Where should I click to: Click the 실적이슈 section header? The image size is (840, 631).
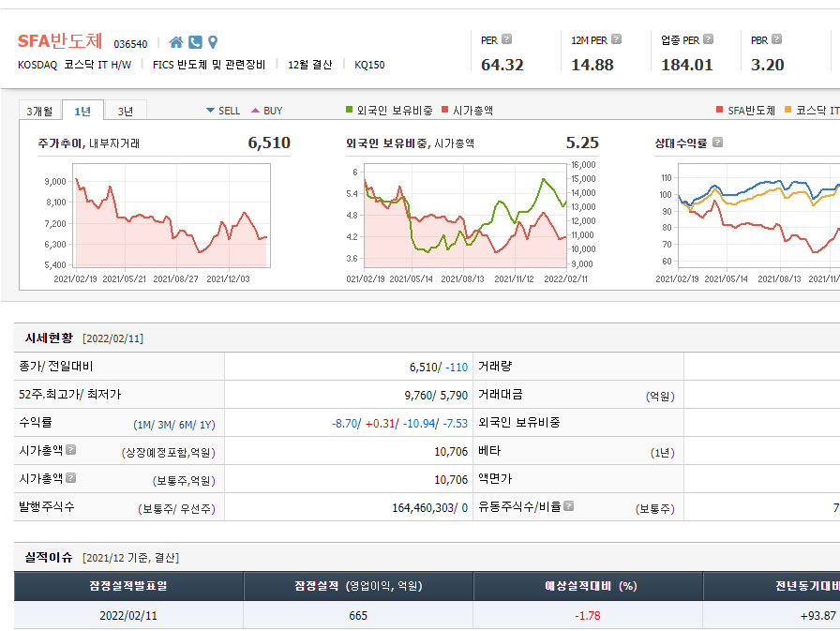click(48, 558)
